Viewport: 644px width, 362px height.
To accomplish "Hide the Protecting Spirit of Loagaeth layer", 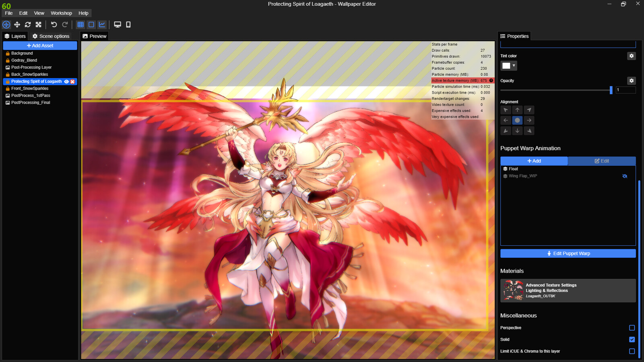I will click(66, 82).
